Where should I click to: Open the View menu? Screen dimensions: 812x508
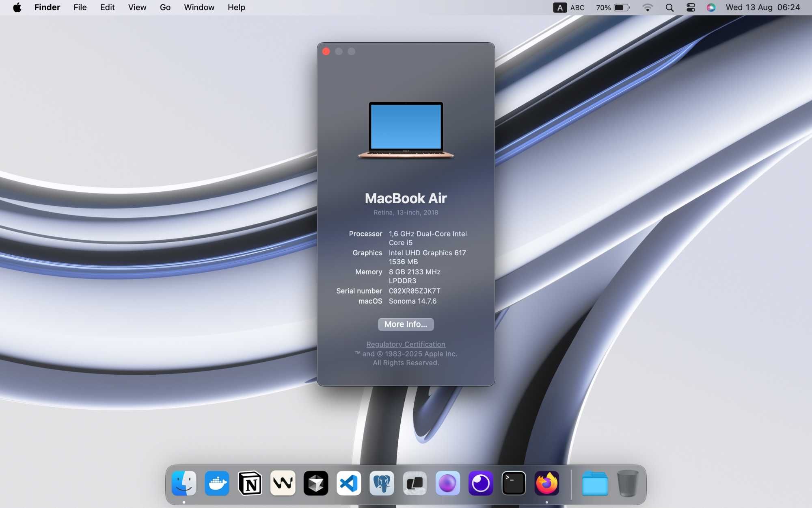[x=137, y=7]
